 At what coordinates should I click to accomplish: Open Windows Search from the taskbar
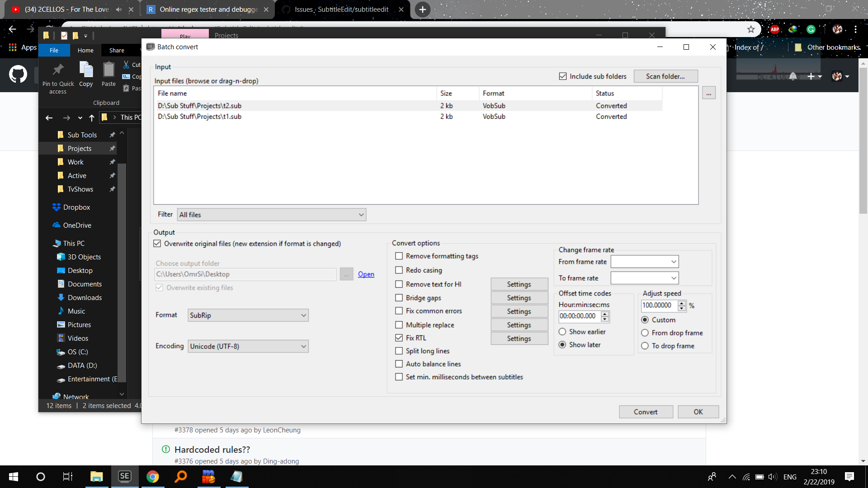[180, 476]
